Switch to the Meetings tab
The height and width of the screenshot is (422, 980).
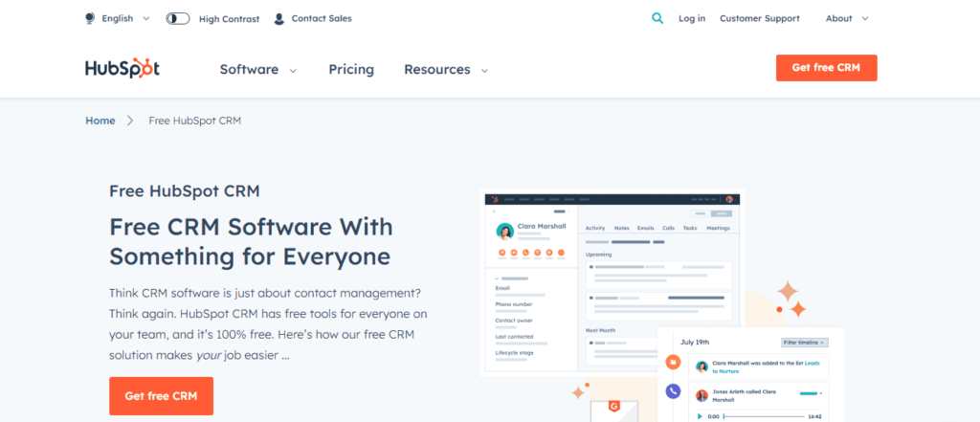pos(718,228)
